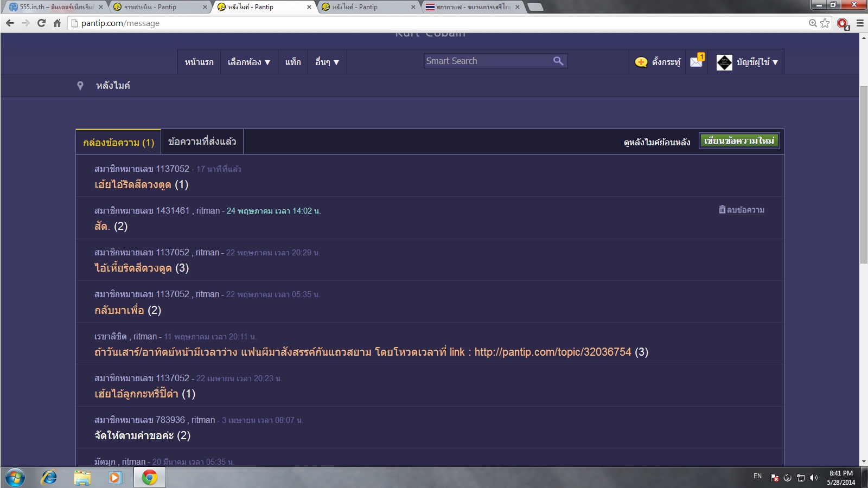The width and height of the screenshot is (868, 488).
Task: Launch Internet Explorer from taskbar
Action: 49,478
